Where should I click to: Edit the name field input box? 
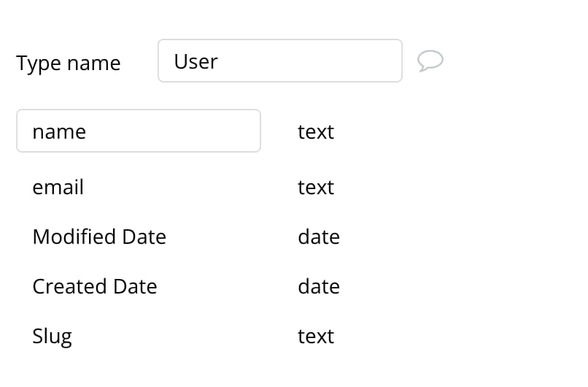click(139, 131)
